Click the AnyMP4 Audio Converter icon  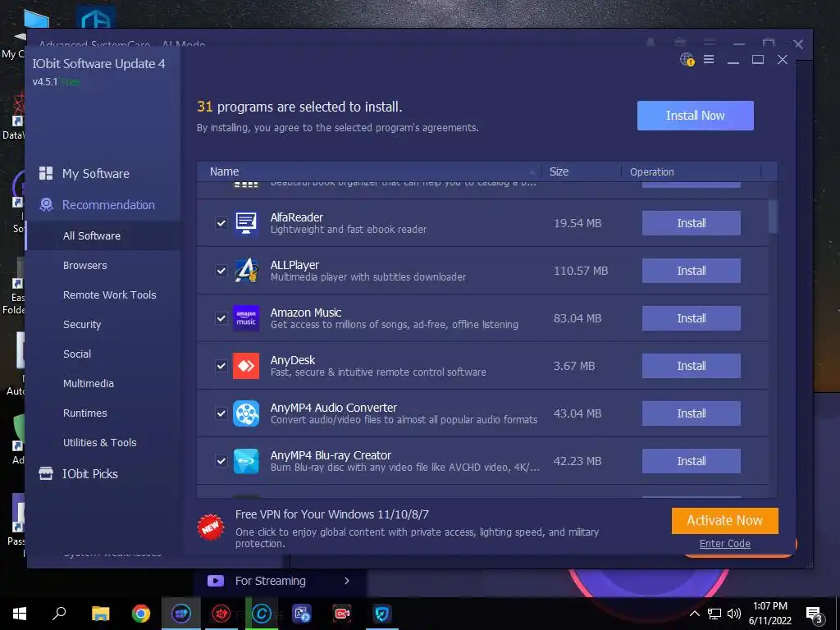coord(246,413)
